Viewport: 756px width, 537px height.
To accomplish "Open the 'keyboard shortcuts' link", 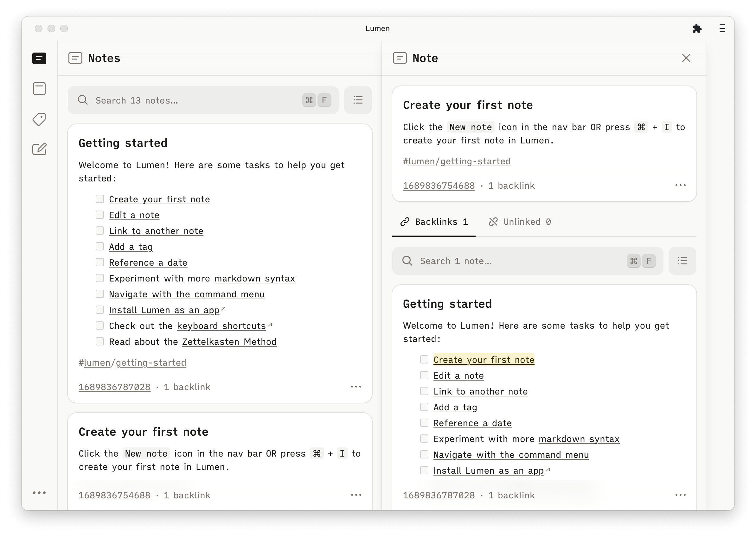I will (221, 326).
